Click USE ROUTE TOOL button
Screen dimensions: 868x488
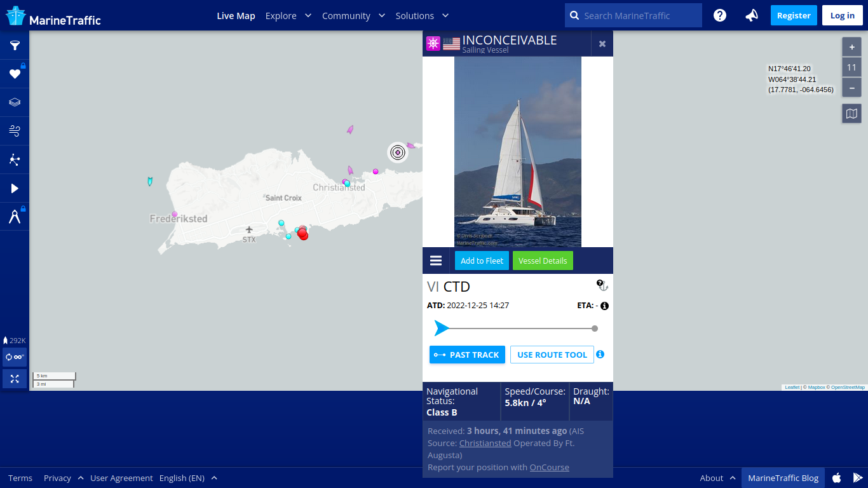point(552,355)
